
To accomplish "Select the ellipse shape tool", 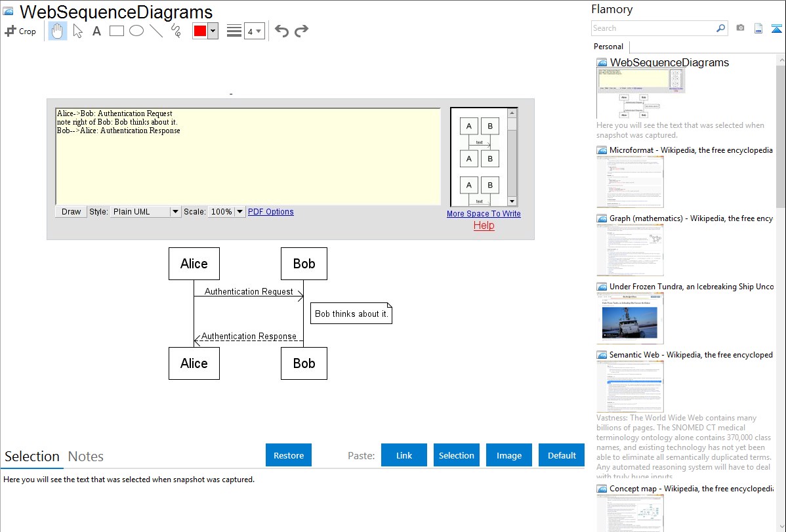I will pyautogui.click(x=136, y=31).
